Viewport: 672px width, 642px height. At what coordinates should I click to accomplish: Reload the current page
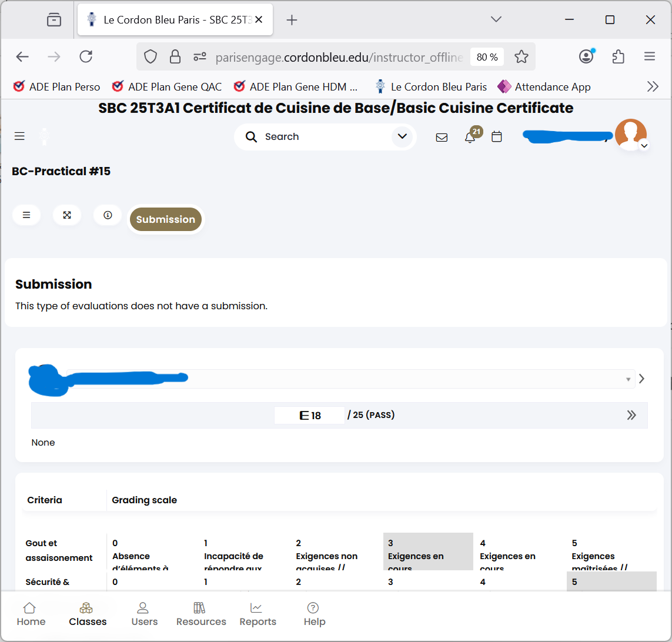(86, 56)
